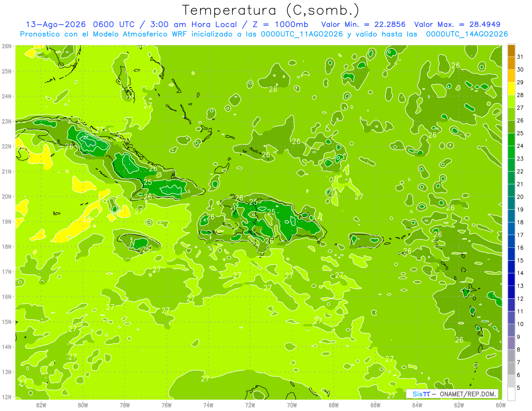Click the color scale label "29"
This screenshot has height=411, width=532.
520,82
